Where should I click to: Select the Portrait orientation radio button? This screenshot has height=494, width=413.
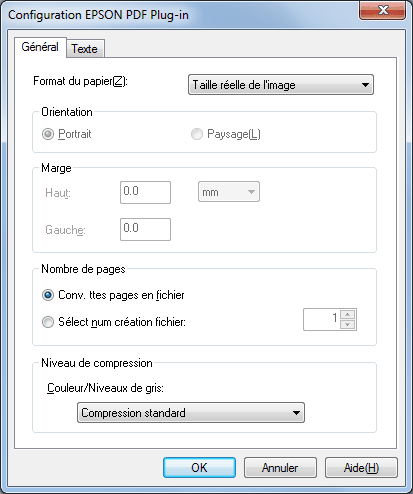point(48,134)
